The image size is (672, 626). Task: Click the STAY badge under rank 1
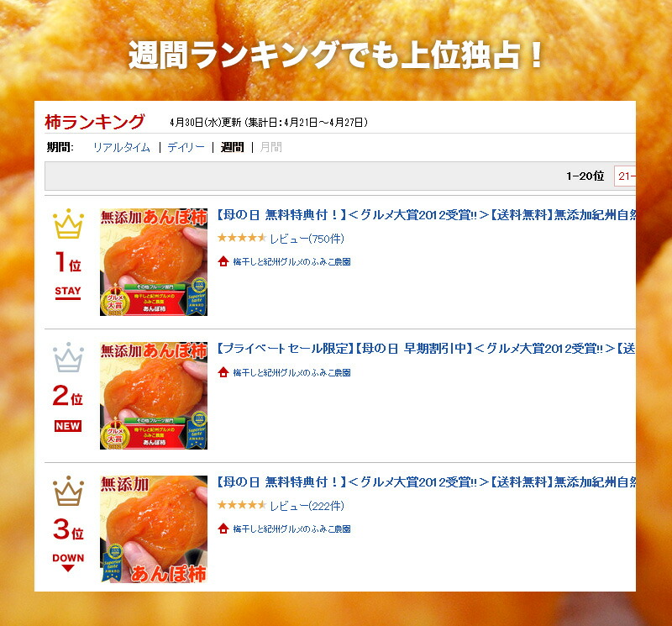(x=68, y=292)
